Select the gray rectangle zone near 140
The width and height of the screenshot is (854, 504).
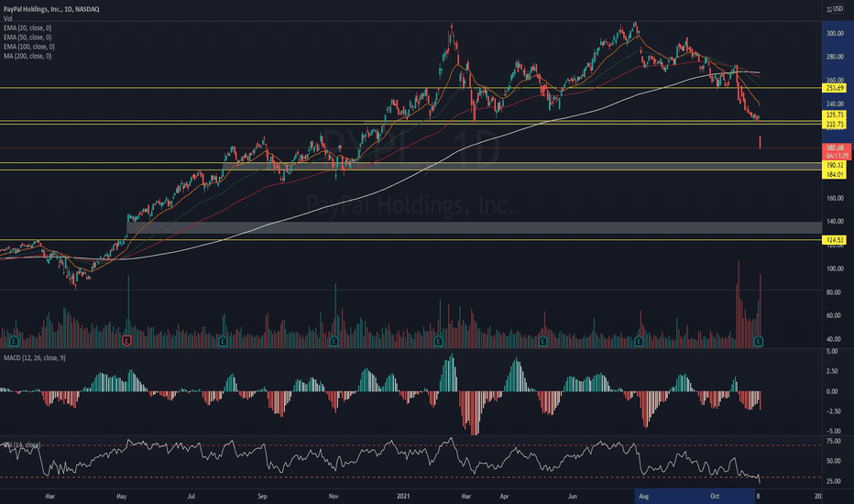(474, 228)
